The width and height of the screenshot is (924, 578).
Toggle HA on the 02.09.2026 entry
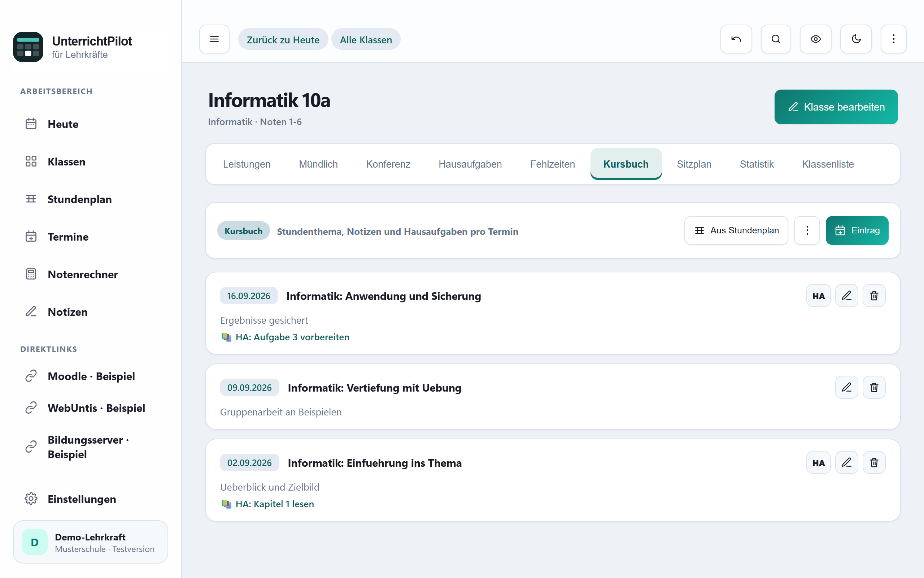point(818,462)
